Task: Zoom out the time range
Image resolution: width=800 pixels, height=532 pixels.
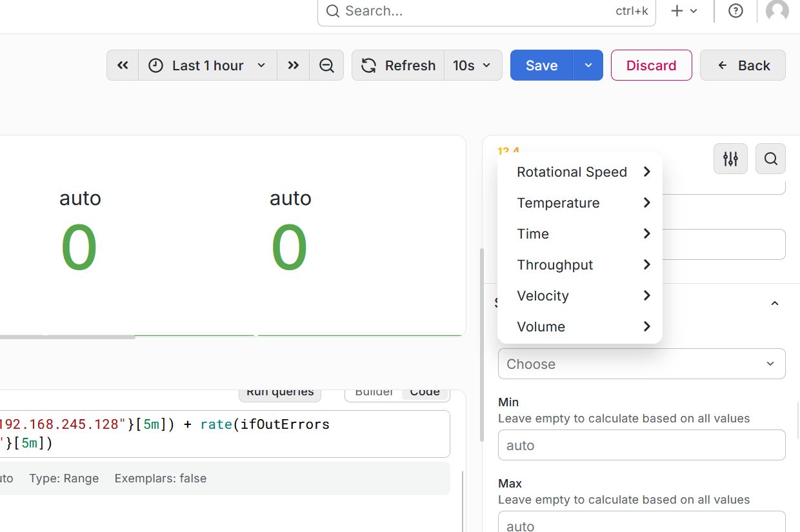Action: click(326, 65)
